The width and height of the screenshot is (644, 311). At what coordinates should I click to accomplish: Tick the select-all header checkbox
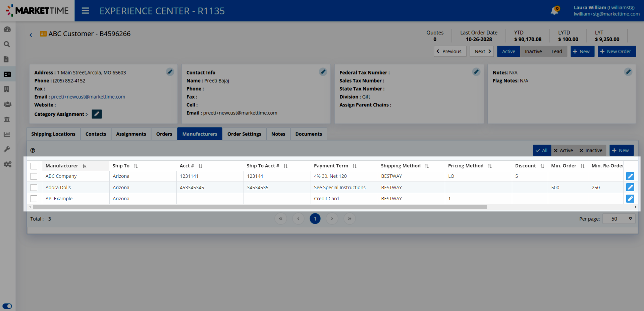34,166
